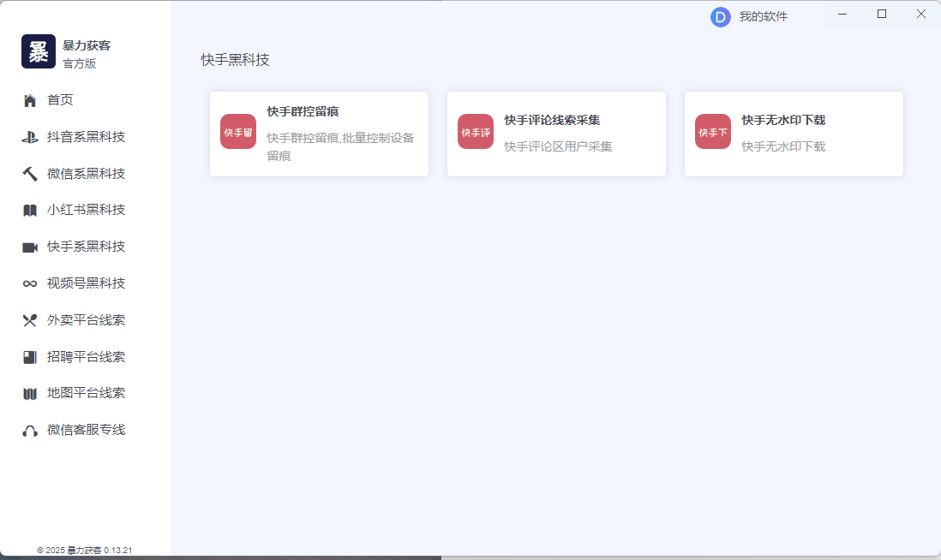This screenshot has height=560, width=941.
Task: Open the 招聘平台线索 menu item
Action: coord(86,357)
